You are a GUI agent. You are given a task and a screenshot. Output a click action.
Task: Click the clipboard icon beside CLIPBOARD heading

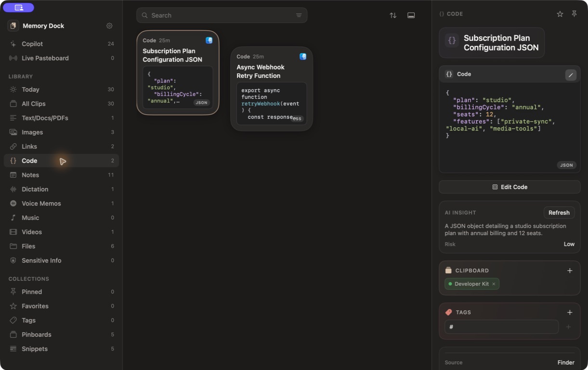click(x=448, y=271)
